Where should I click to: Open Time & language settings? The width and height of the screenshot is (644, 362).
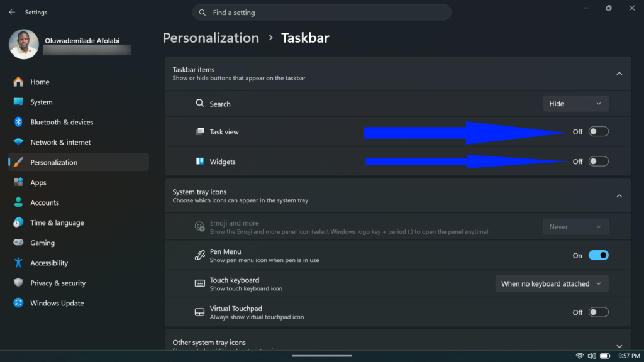(79, 222)
